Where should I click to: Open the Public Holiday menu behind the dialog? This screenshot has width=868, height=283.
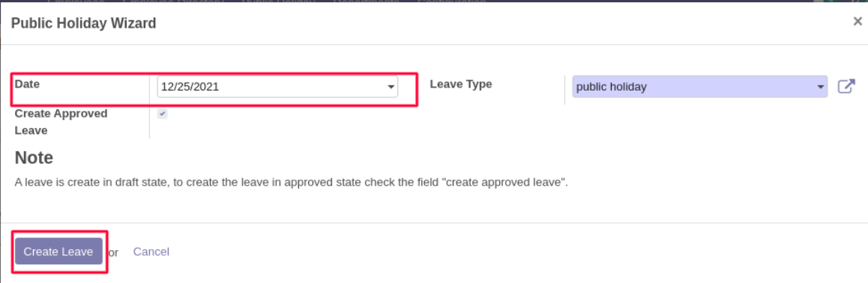click(x=278, y=1)
